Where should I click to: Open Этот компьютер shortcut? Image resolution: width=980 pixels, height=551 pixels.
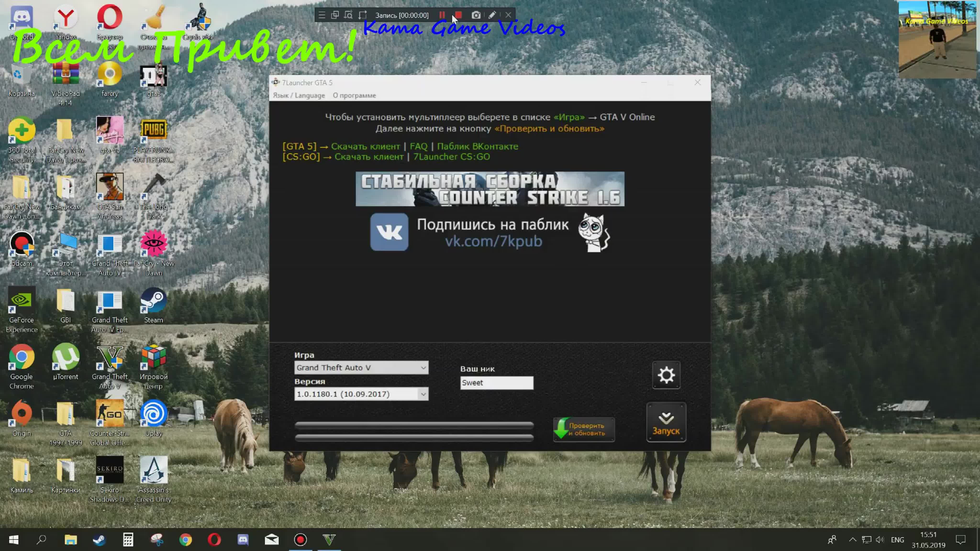pos(65,254)
